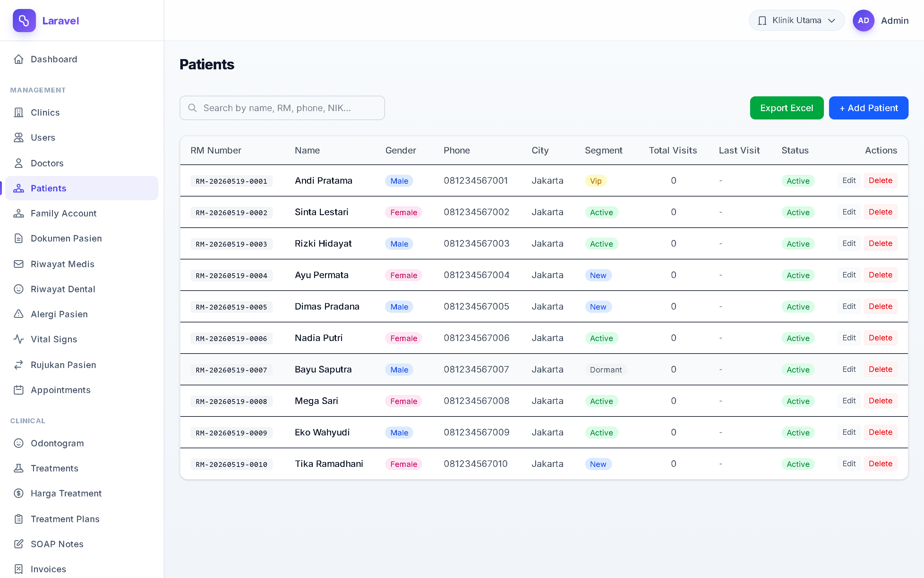Viewport: 924px width, 578px height.
Task: Click the Doctors person icon
Action: (x=19, y=163)
